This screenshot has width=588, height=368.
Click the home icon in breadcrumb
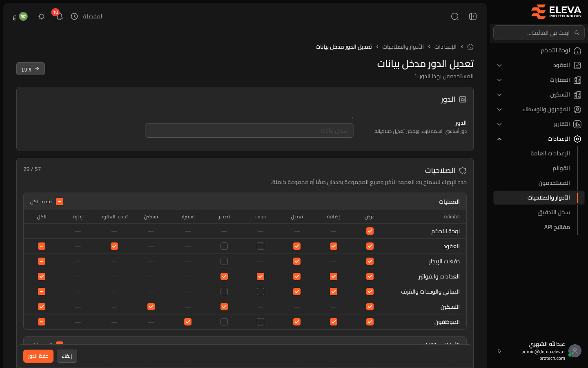pyautogui.click(x=470, y=47)
